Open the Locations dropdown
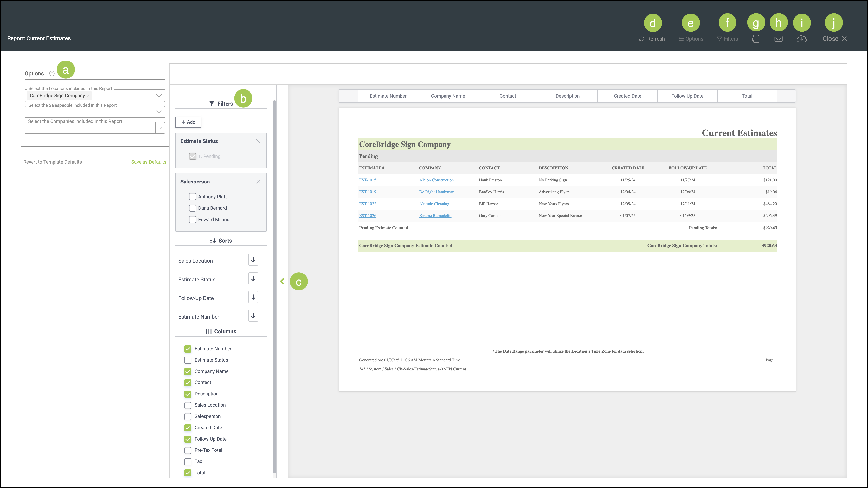The height and width of the screenshot is (488, 868). tap(159, 96)
